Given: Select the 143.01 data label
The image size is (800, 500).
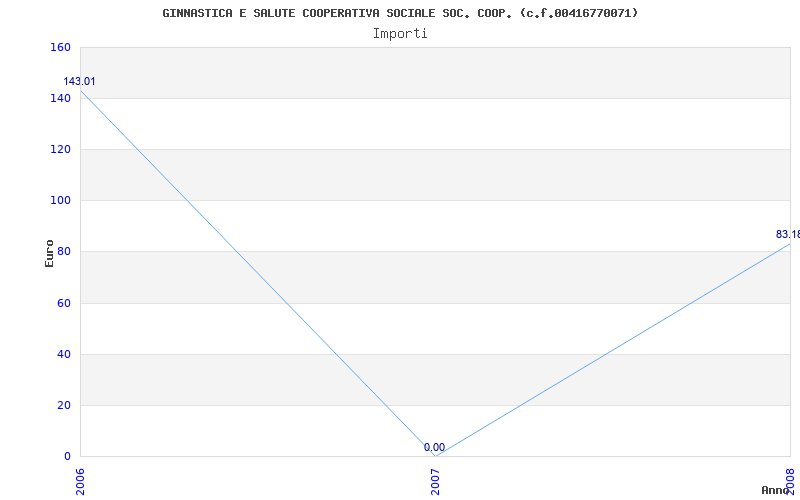Looking at the screenshot, I should (x=79, y=82).
